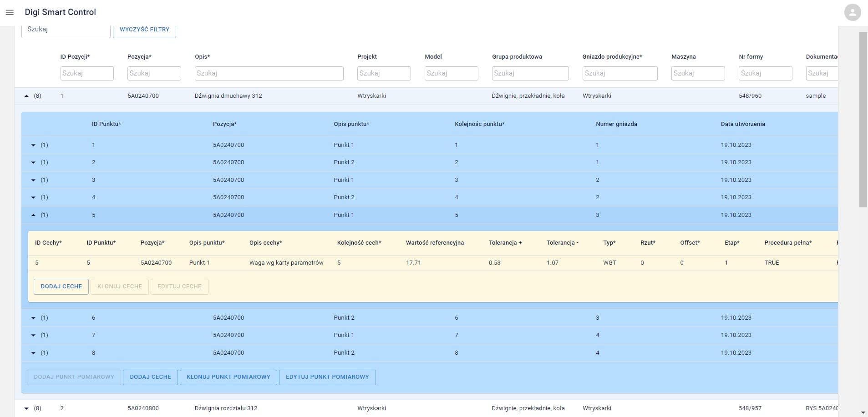Focus Pozycja filter field
The image size is (868, 417).
click(x=154, y=73)
